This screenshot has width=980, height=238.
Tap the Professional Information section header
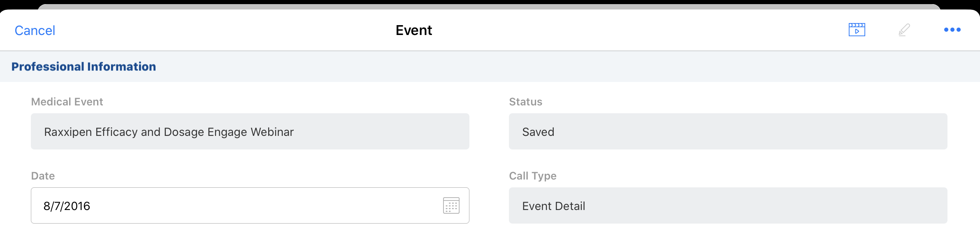[84, 67]
